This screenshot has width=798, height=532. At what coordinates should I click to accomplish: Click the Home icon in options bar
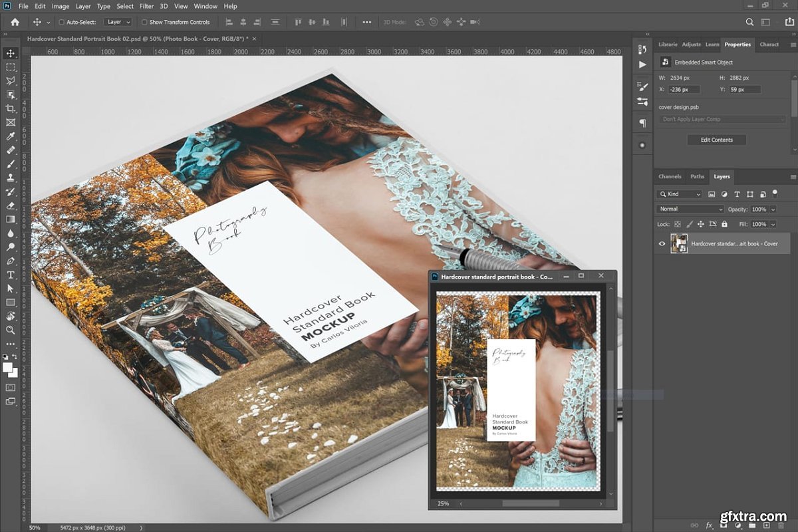tap(15, 22)
